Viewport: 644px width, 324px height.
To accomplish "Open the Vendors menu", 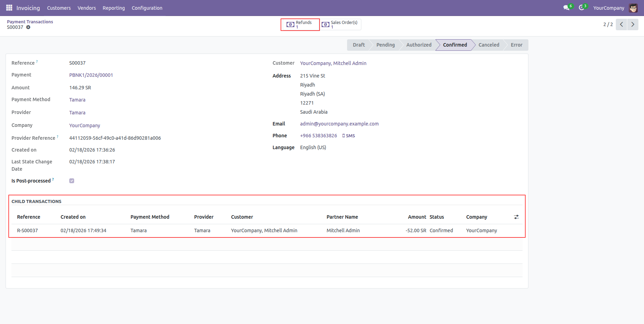I will pos(87,8).
